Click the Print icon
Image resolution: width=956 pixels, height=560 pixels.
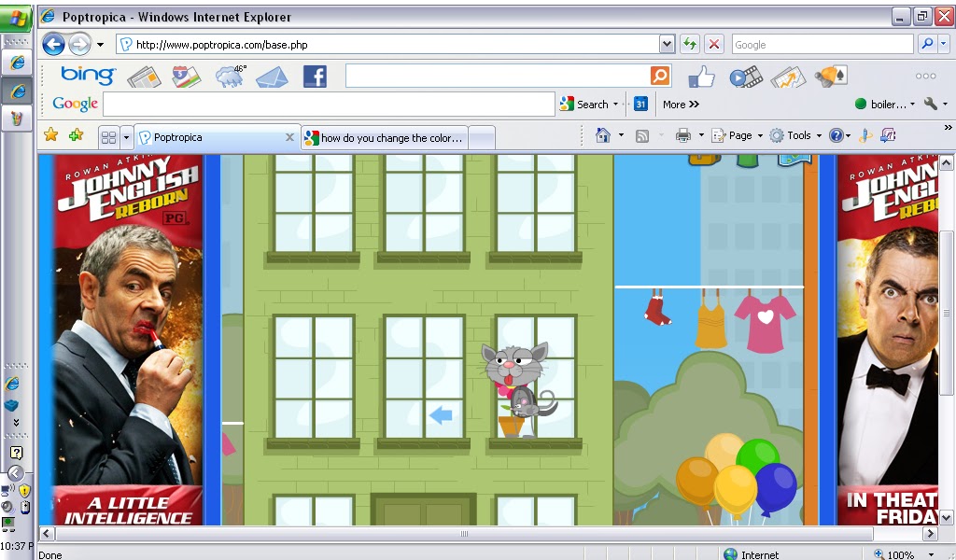[682, 135]
